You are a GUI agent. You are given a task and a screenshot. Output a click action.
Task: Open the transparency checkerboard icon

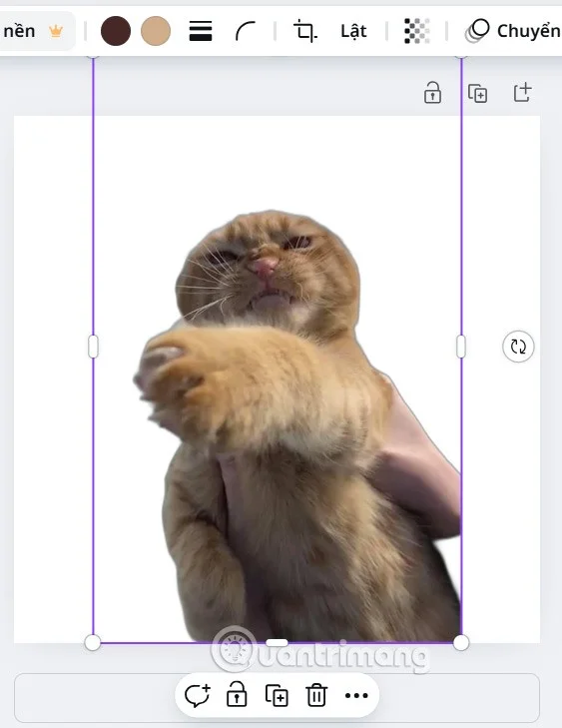(x=416, y=31)
